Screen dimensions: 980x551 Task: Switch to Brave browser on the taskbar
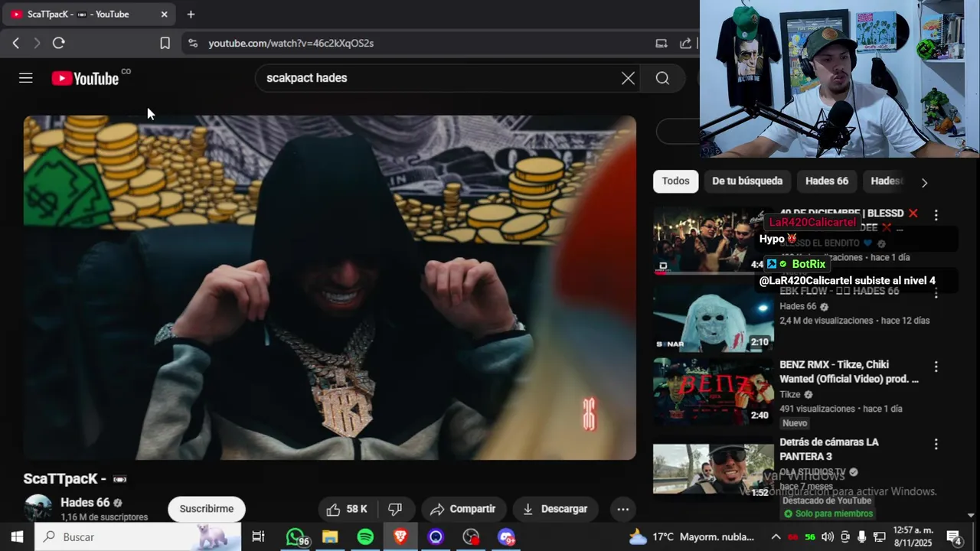tap(400, 537)
